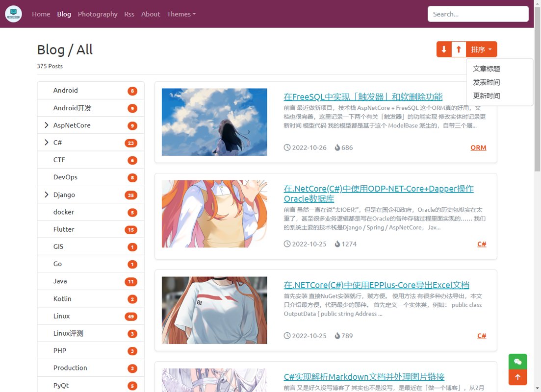Image resolution: width=541 pixels, height=392 pixels.
Task: Click the site logo avatar in navbar
Action: (x=13, y=14)
